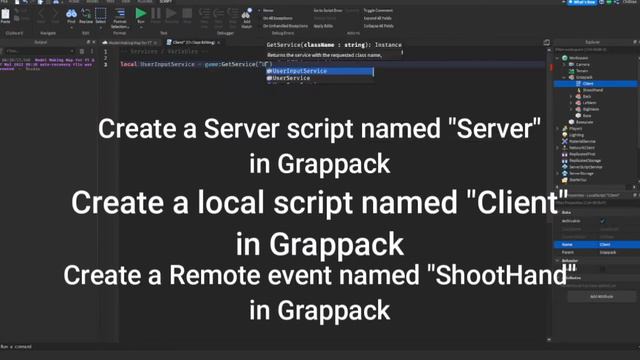This screenshot has width=640, height=360.
Task: Choose On All Exceptions option
Action: point(278,18)
